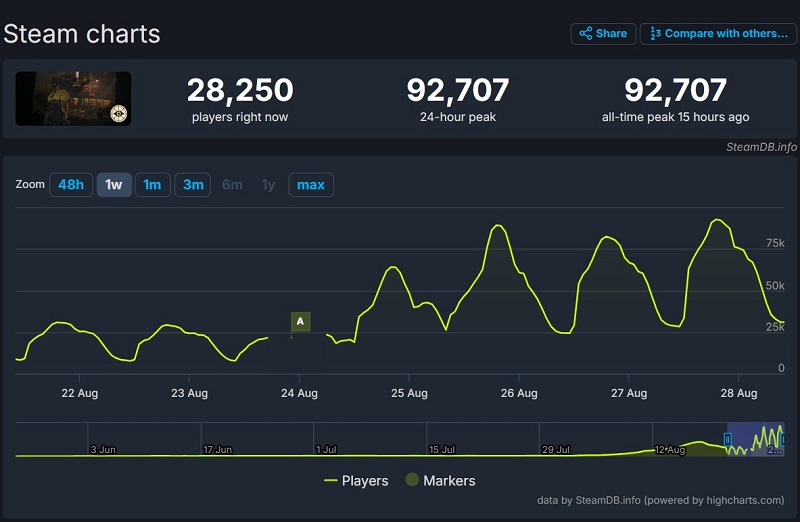Click the green A marker flag

(x=300, y=321)
